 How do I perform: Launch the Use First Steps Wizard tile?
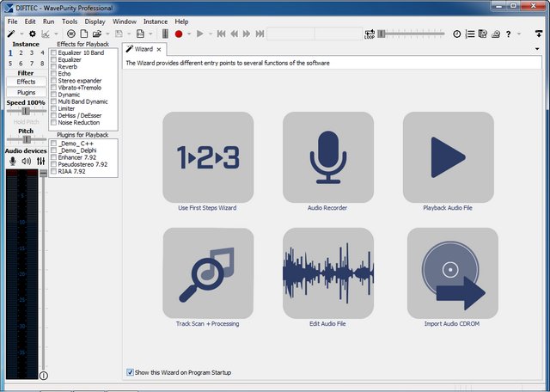pos(207,156)
